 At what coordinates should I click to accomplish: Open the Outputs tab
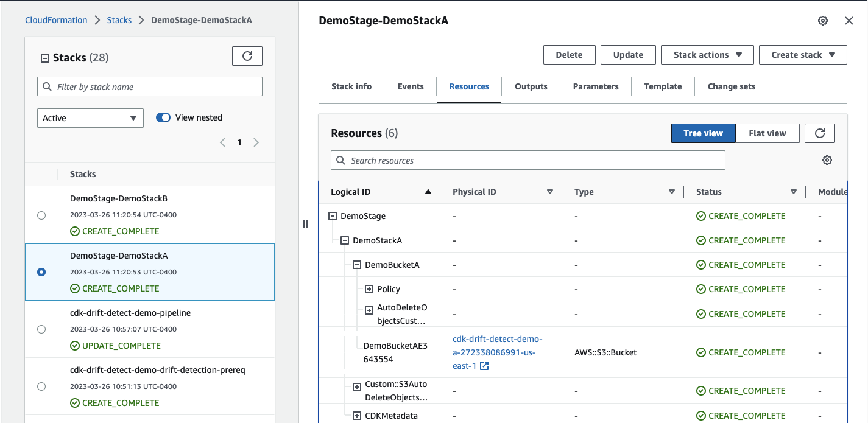point(531,86)
